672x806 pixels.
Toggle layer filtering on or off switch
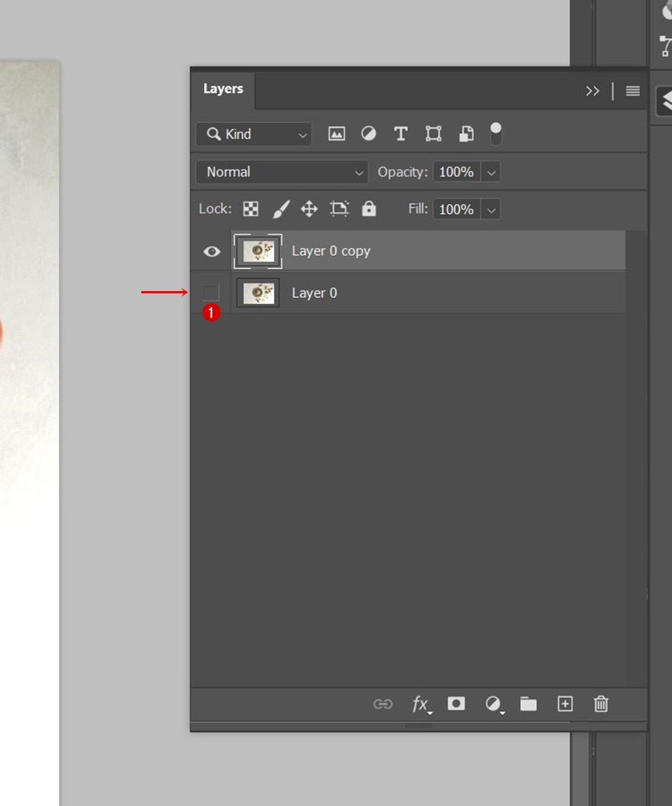pyautogui.click(x=496, y=134)
